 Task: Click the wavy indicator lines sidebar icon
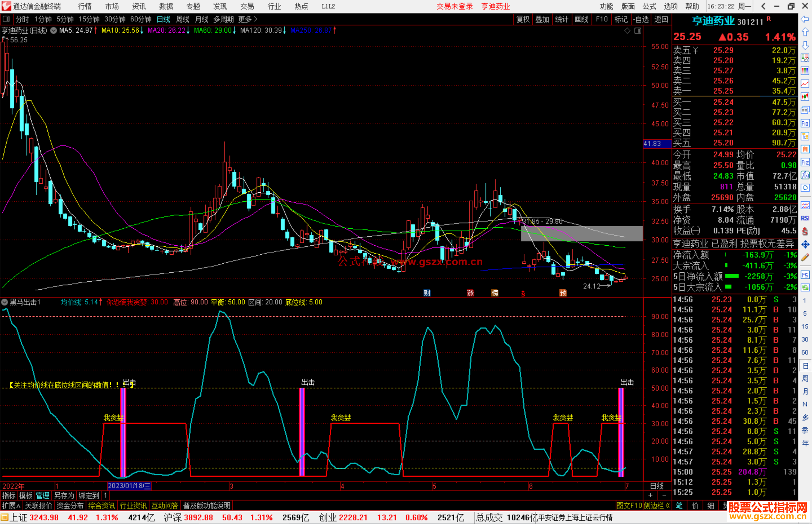[805, 205]
